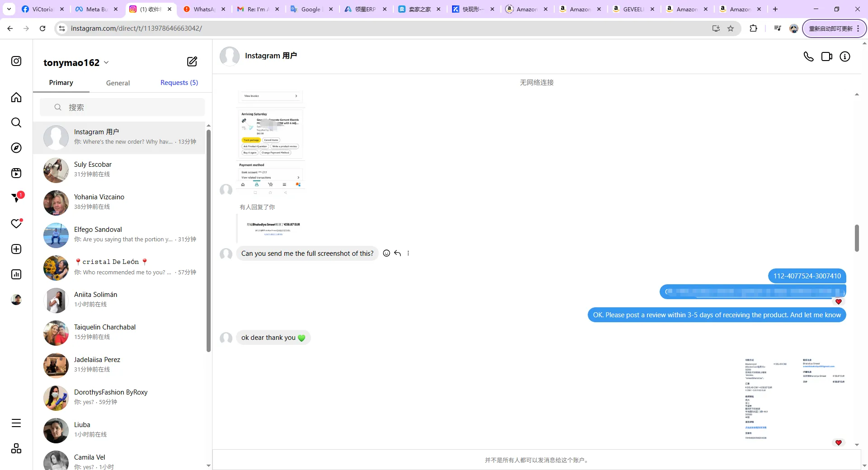Open Reels from sidebar

point(16,173)
